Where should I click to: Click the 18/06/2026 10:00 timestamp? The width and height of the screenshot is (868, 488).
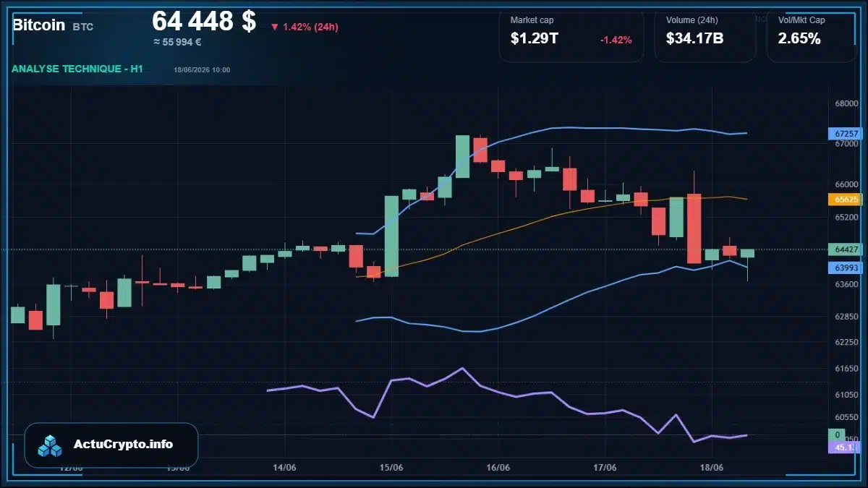click(202, 70)
